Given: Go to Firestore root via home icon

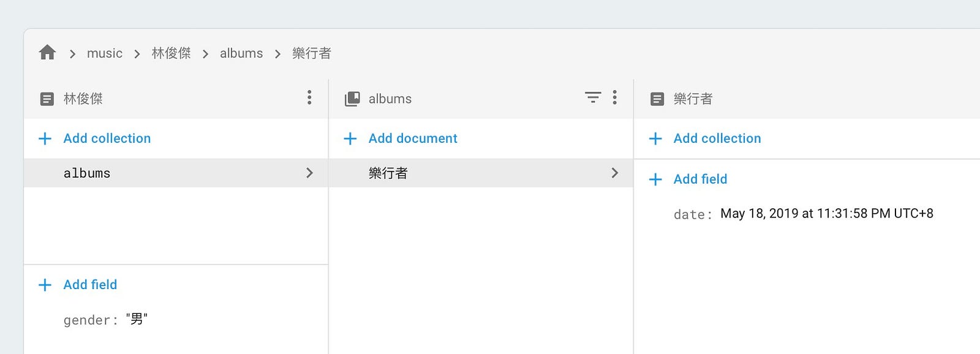Looking at the screenshot, I should click(x=47, y=53).
